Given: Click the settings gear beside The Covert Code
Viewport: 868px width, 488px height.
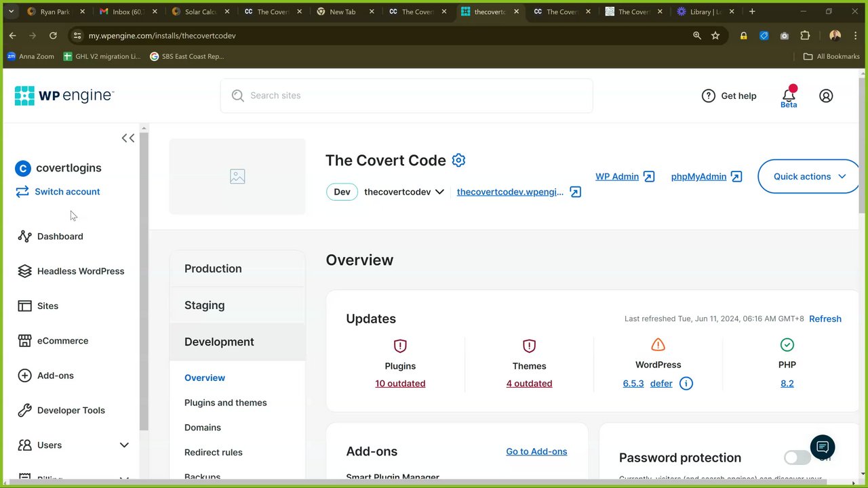Looking at the screenshot, I should coord(458,161).
